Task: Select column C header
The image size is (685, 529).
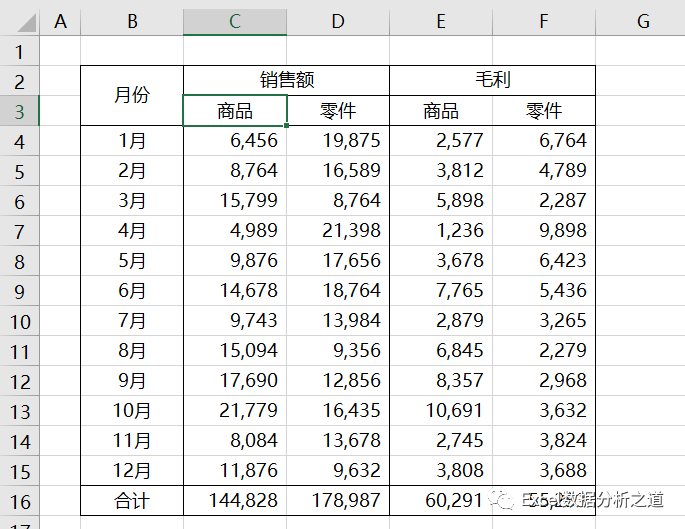Action: pyautogui.click(x=235, y=21)
